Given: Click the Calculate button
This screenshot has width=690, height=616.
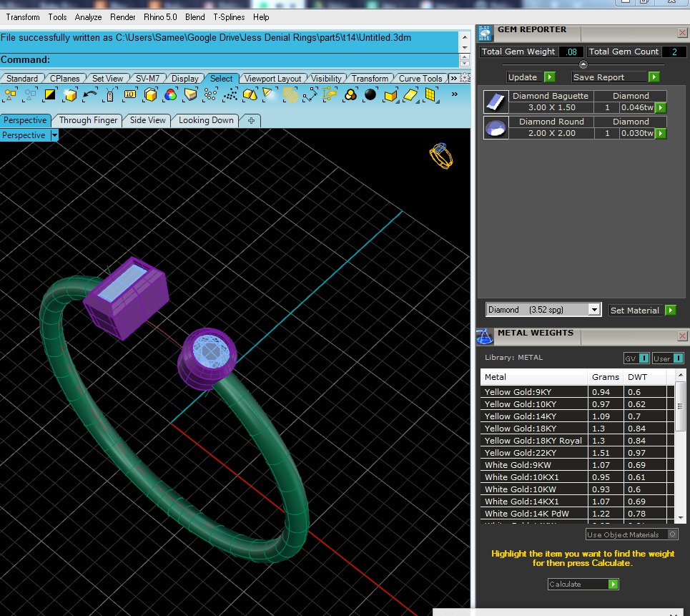Looking at the screenshot, I should [583, 584].
